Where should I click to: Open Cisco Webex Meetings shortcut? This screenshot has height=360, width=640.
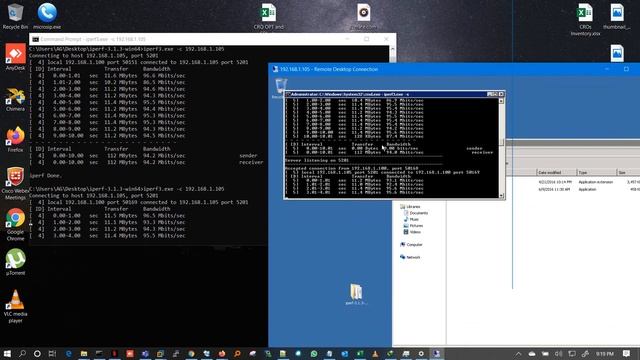click(15, 184)
